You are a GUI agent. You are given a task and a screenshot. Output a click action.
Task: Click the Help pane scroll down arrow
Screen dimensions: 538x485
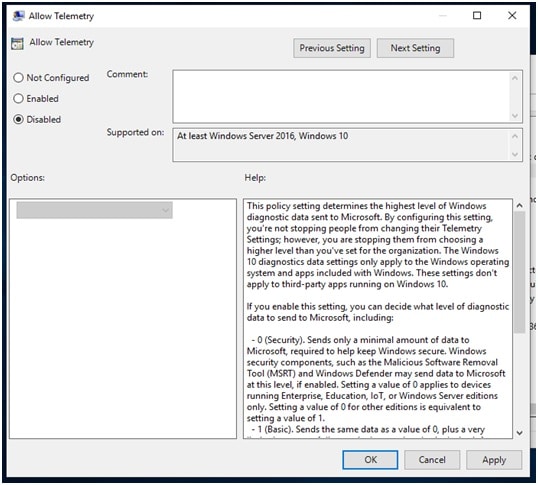[519, 433]
